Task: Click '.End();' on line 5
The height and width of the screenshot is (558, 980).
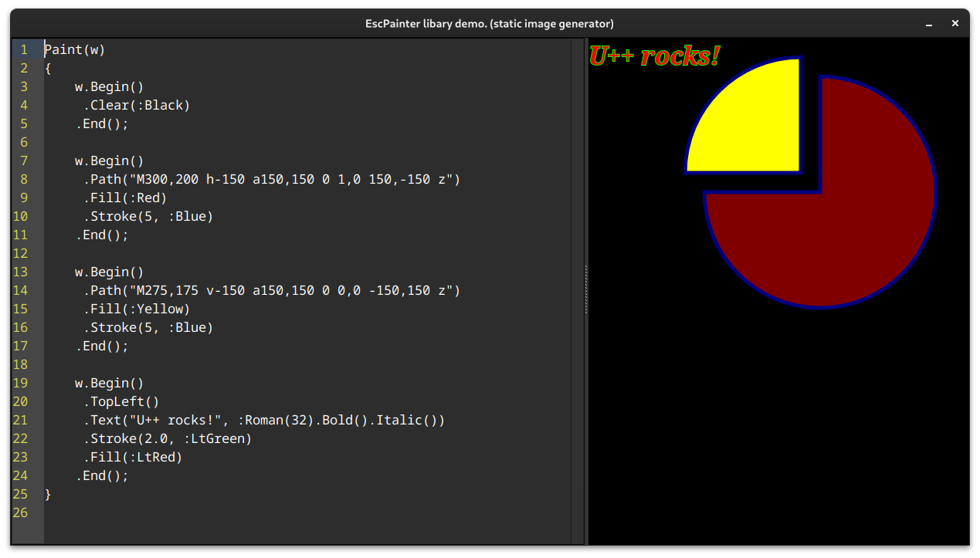Action: [102, 123]
